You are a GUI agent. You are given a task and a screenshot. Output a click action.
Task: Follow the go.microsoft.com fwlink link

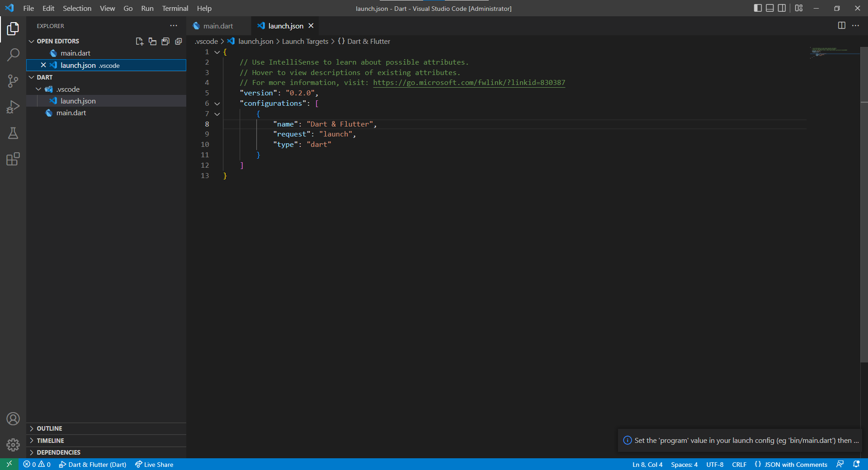469,82
